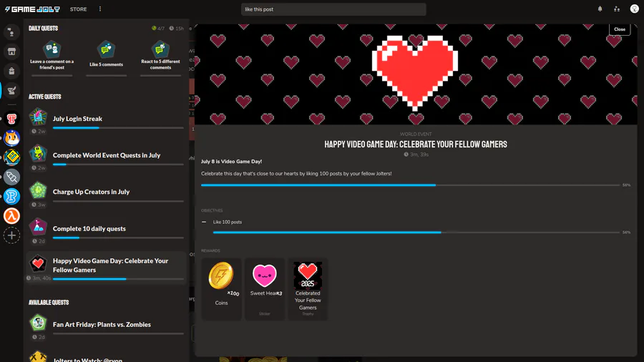Screen dimensions: 644x362
Task: Select Happy Video Game Day quest in list
Action: (x=107, y=268)
